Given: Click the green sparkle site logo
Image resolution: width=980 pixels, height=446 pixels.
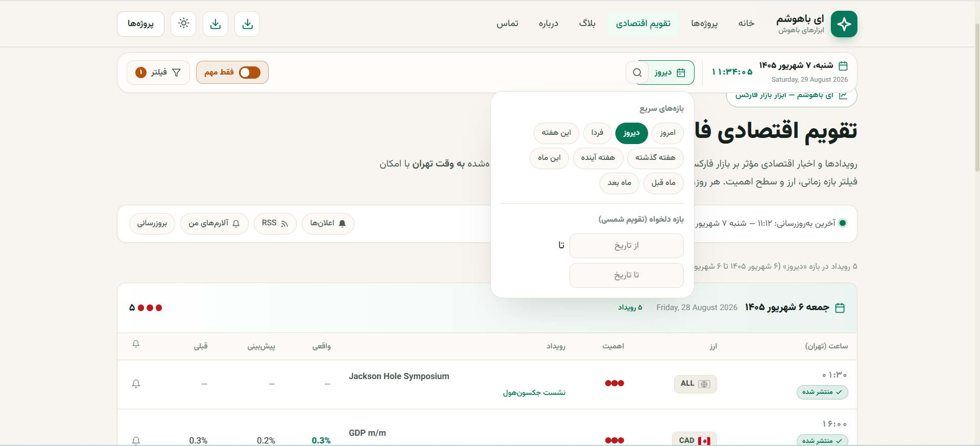Looking at the screenshot, I should [844, 24].
